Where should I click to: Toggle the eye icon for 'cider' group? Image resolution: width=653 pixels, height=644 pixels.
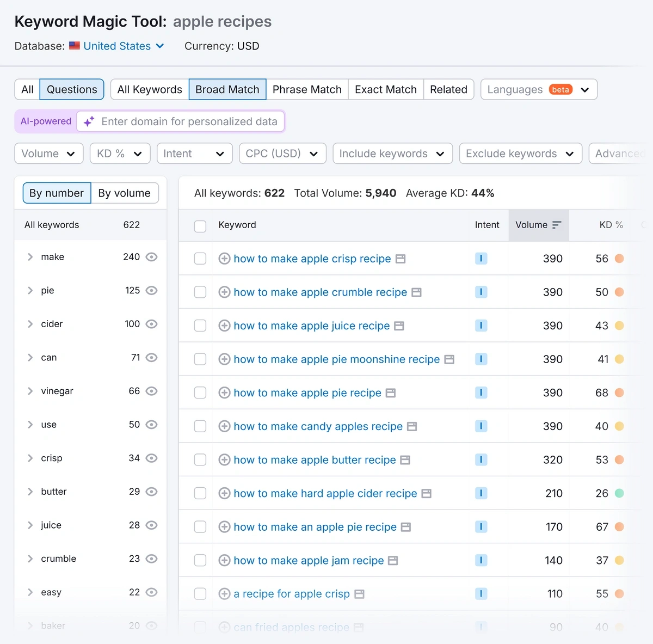coord(152,324)
